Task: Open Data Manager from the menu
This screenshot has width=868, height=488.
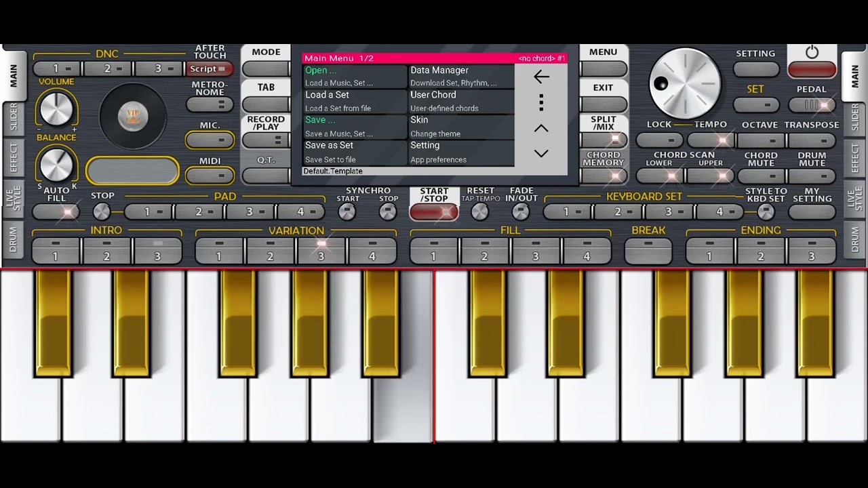Action: click(460, 76)
